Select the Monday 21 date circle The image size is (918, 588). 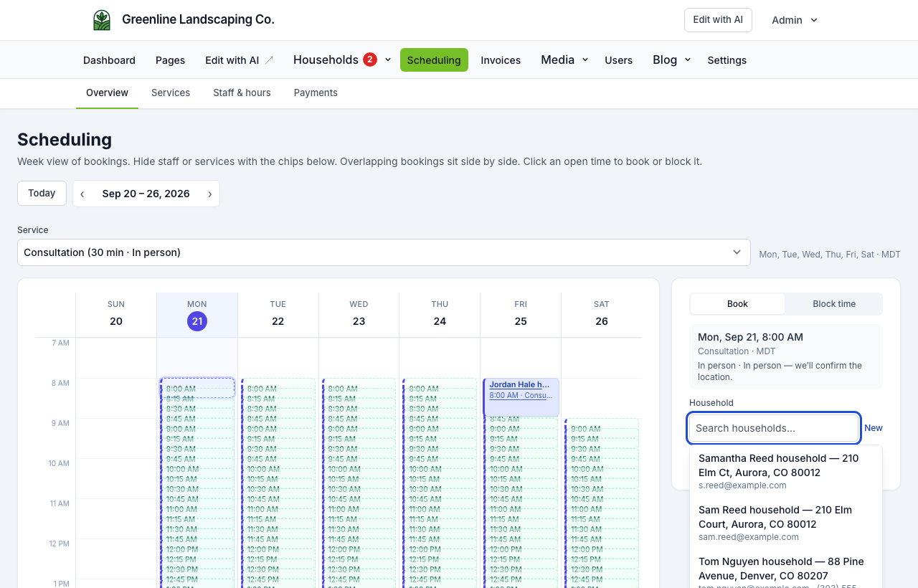(197, 321)
